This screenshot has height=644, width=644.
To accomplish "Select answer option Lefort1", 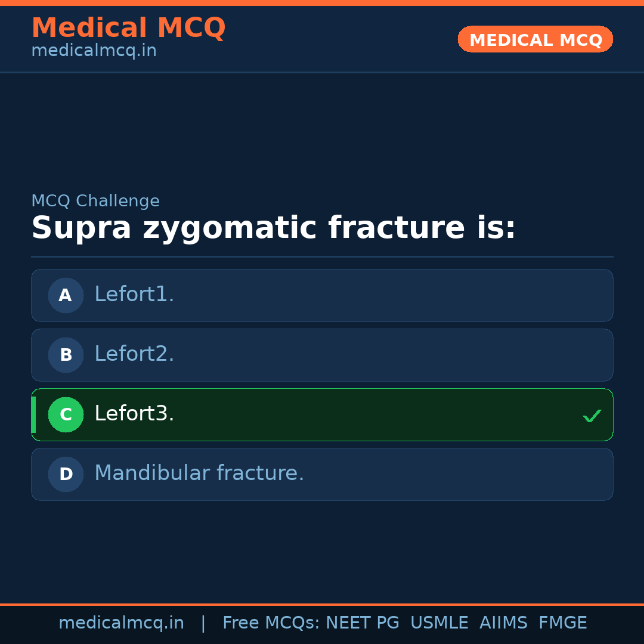I will click(x=322, y=295).
